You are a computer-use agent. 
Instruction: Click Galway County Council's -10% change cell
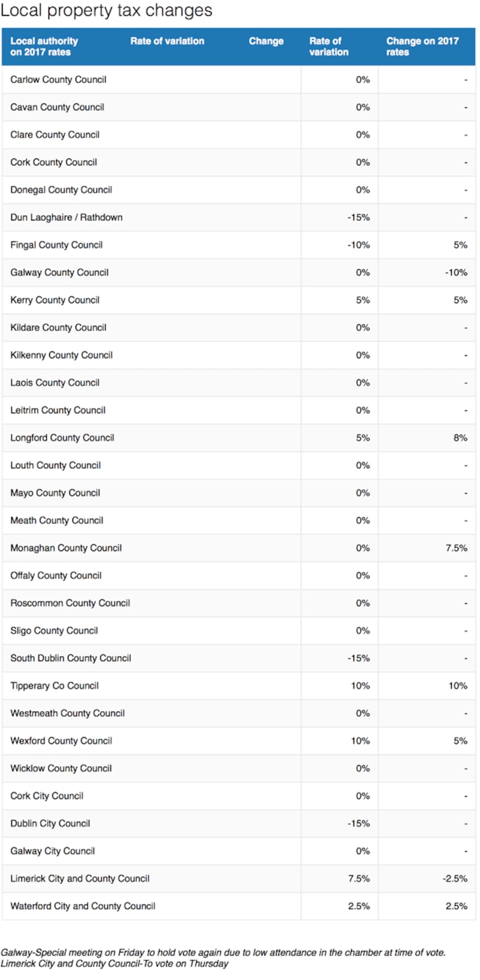[x=455, y=273]
